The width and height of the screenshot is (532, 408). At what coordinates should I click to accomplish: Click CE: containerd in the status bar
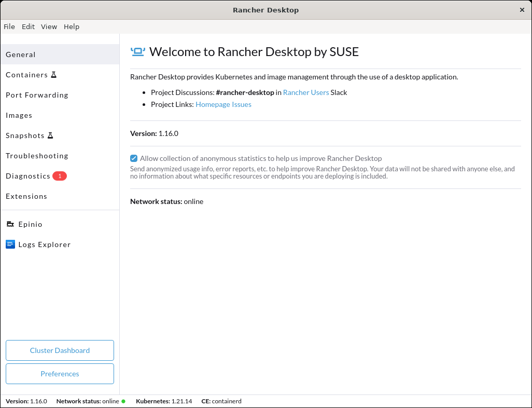221,401
